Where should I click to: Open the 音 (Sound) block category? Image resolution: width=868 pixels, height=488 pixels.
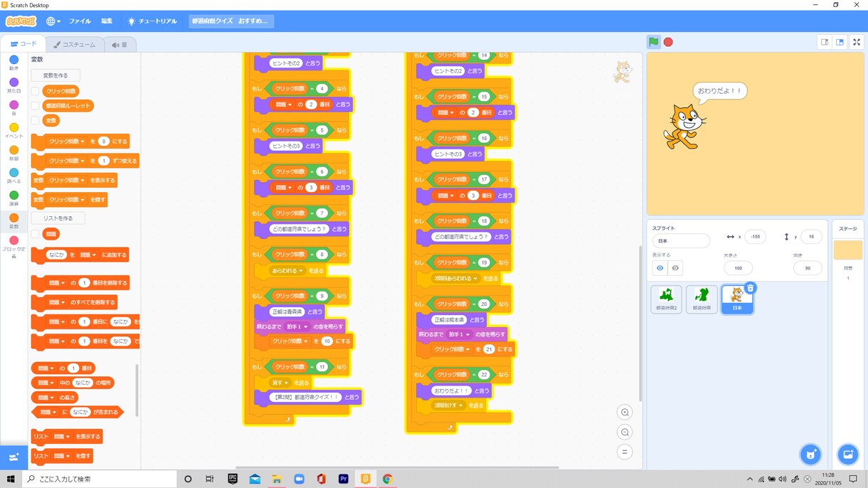(x=14, y=108)
